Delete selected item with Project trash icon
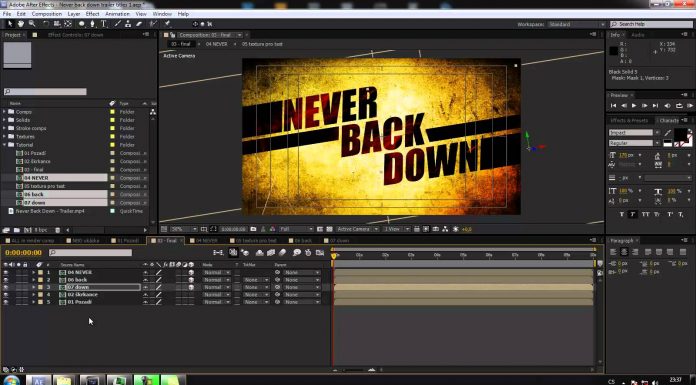Viewport: 696px width, 385px height. point(57,230)
